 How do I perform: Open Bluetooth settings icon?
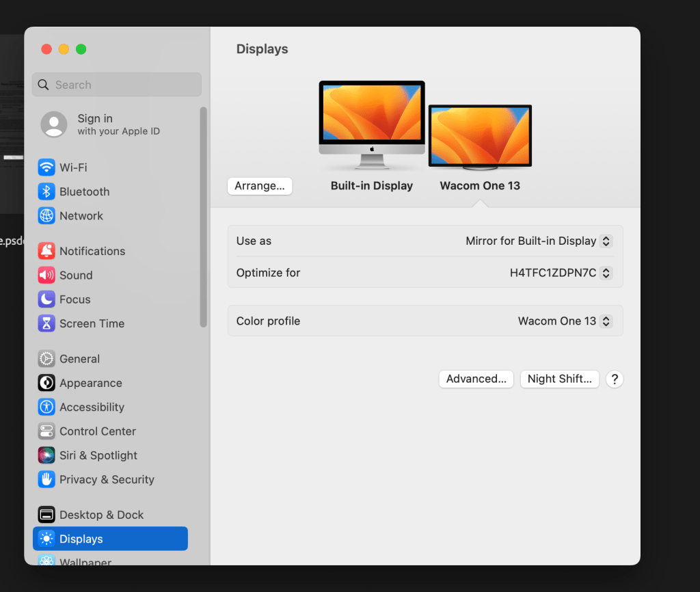[x=46, y=191]
